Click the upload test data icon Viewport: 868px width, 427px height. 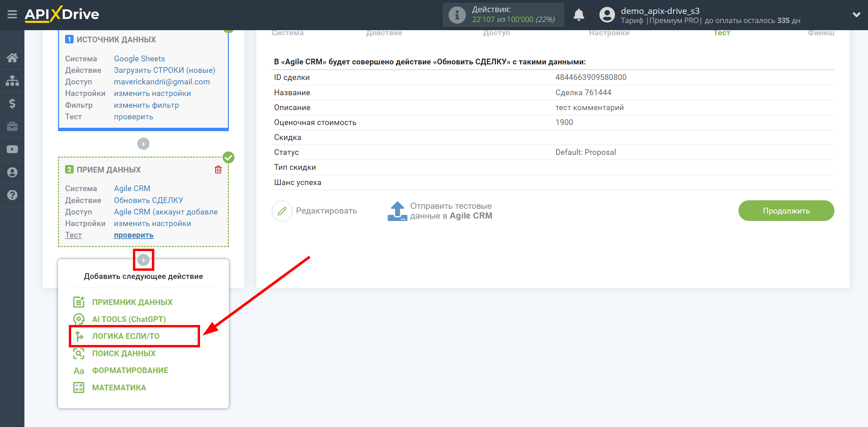click(397, 211)
